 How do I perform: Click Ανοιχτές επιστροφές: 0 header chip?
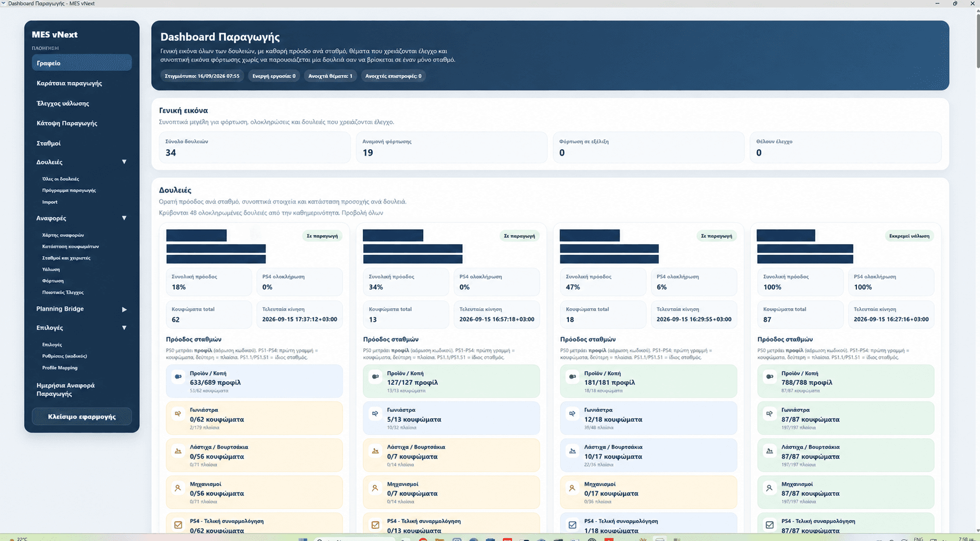click(394, 76)
